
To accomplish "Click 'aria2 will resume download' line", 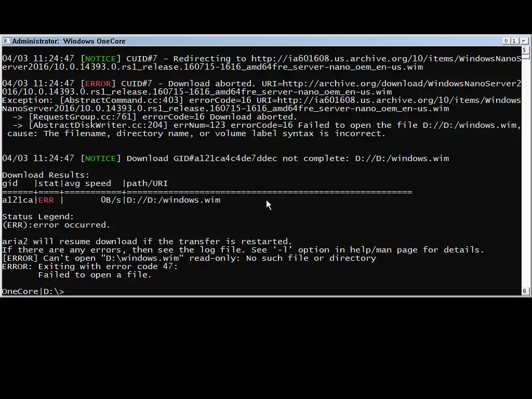I will (147, 242).
